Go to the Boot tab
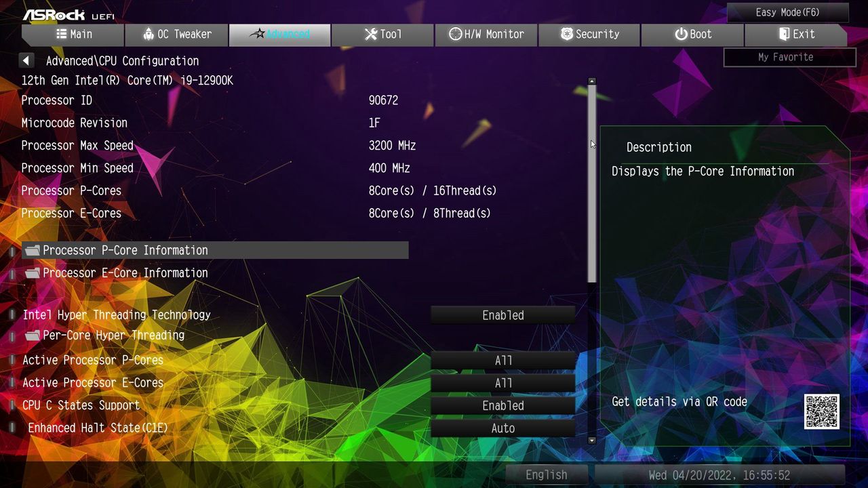 pos(692,35)
